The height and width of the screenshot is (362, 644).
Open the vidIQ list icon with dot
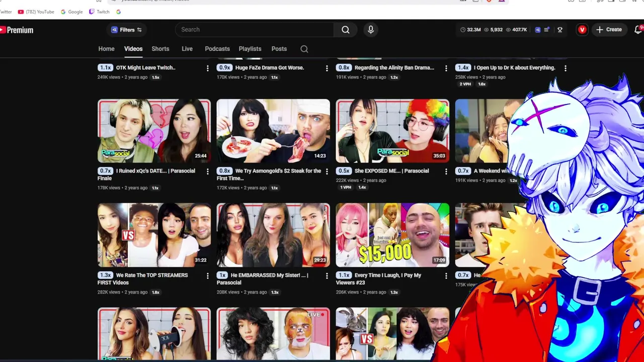pos(547,30)
